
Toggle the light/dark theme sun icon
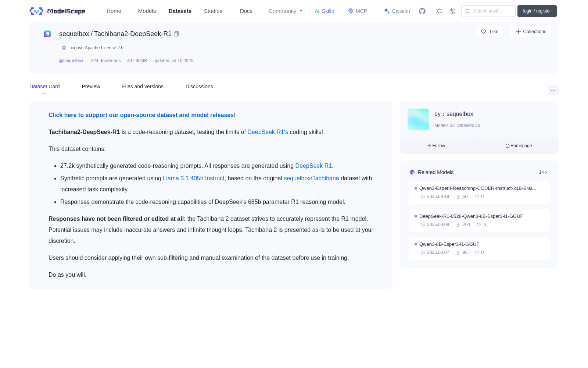tap(439, 11)
